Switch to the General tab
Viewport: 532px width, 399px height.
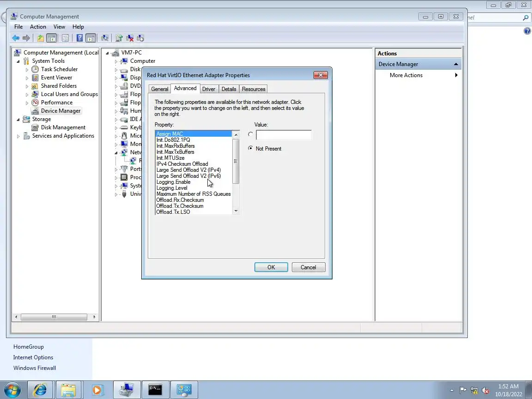pyautogui.click(x=159, y=89)
